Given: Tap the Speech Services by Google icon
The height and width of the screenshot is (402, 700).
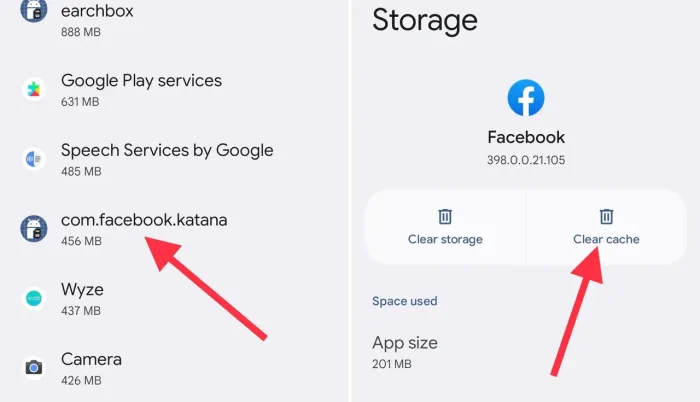Looking at the screenshot, I should tap(33, 159).
